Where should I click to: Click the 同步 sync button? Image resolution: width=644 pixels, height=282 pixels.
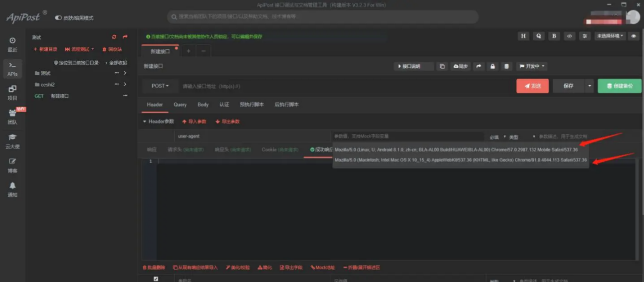[x=460, y=66]
